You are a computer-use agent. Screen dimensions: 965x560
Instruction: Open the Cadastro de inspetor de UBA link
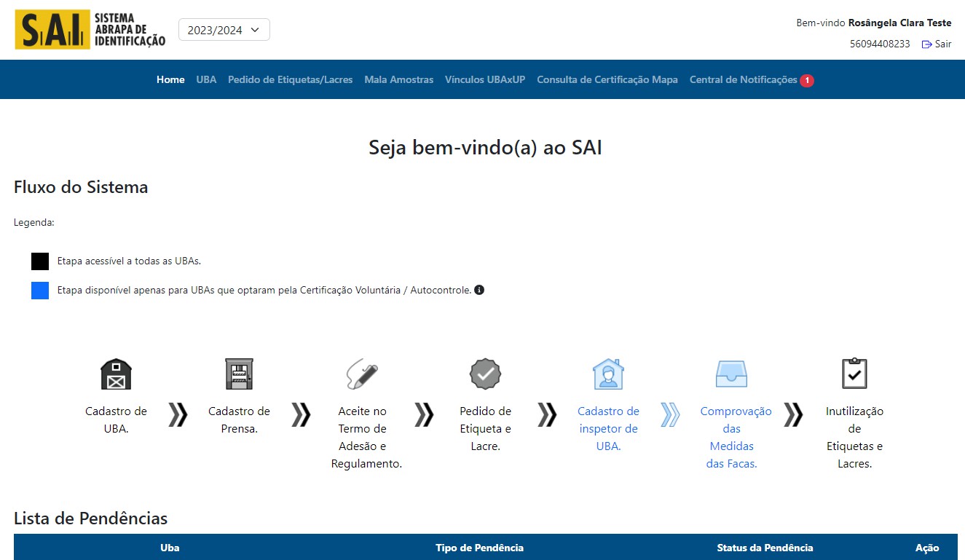tap(608, 428)
